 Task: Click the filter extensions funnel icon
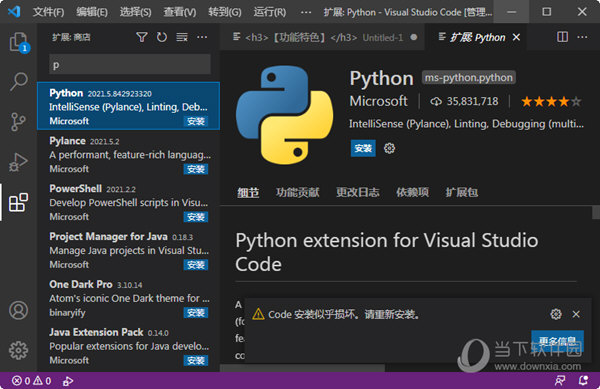(142, 37)
